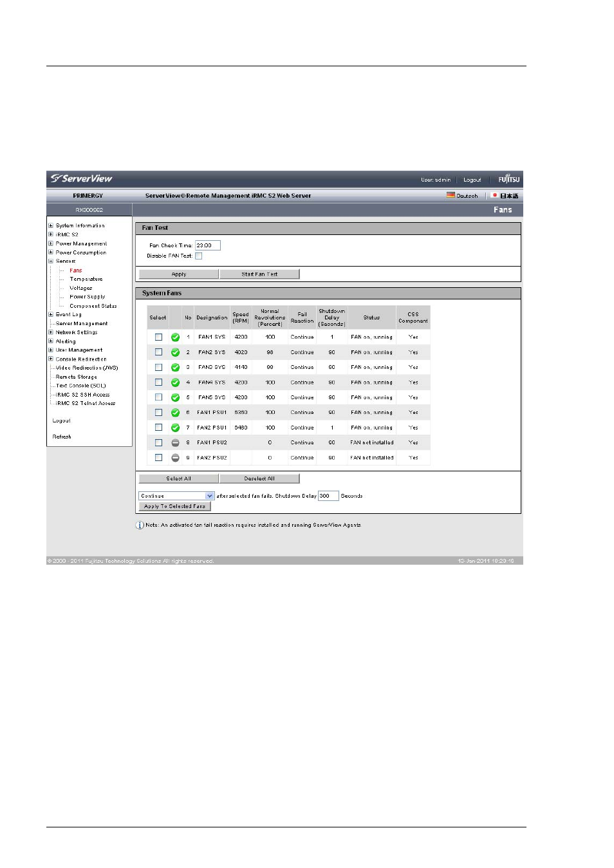
Task: Open the Voltages sensors page
Action: pyautogui.click(x=81, y=288)
